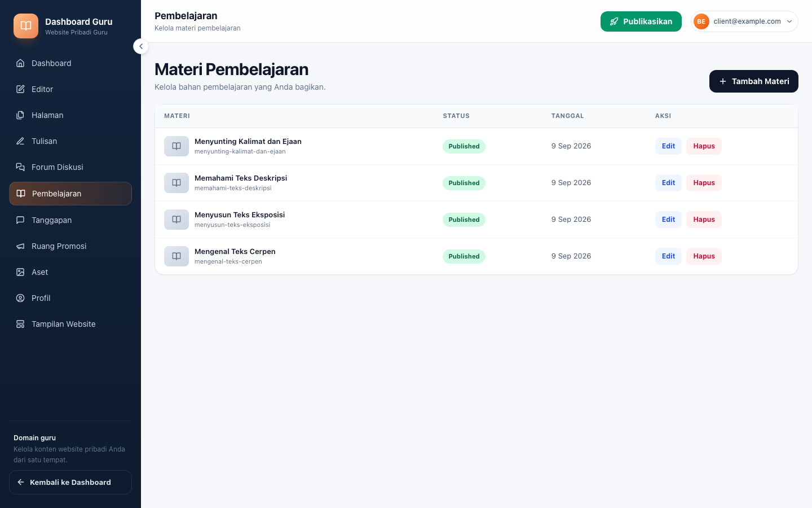Click the STATUS column header
Screen dimensions: 812x508
[x=456, y=116]
